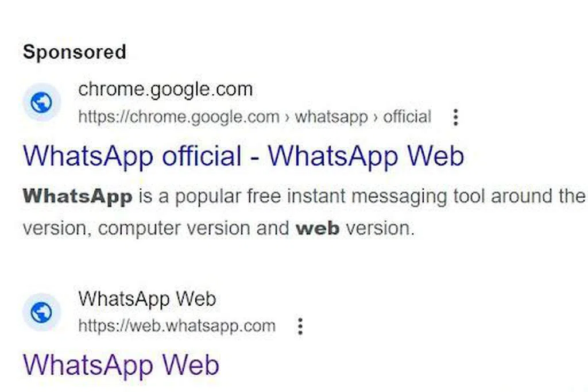The height and width of the screenshot is (392, 588).
Task: Click the globe favicon beside web.whatsapp.com result
Action: coord(41,313)
